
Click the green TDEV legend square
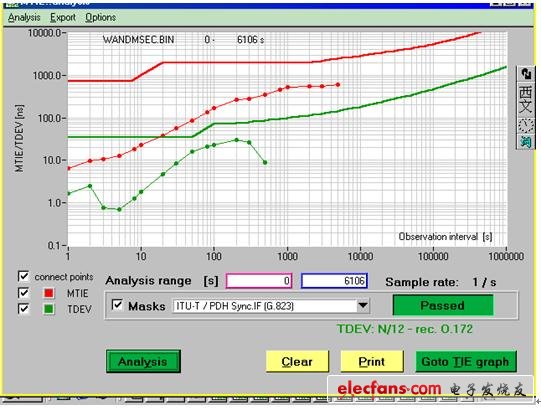click(x=49, y=309)
